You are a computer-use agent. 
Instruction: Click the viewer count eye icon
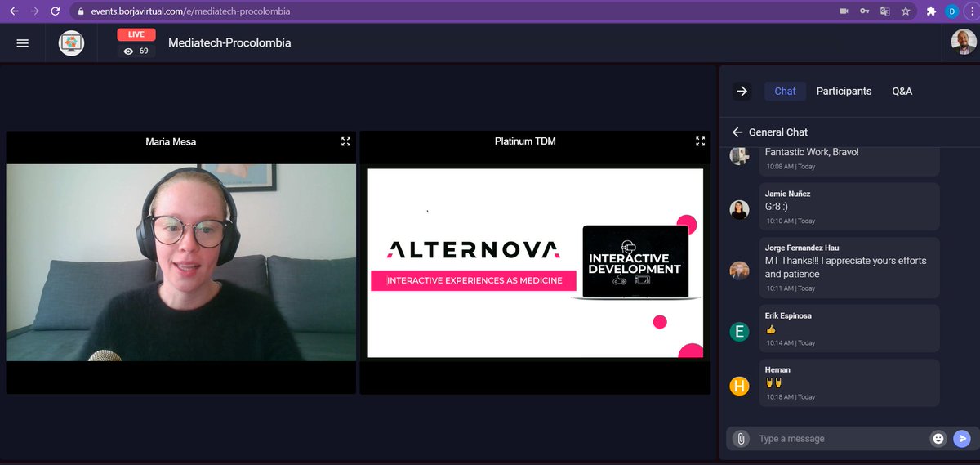tap(128, 51)
